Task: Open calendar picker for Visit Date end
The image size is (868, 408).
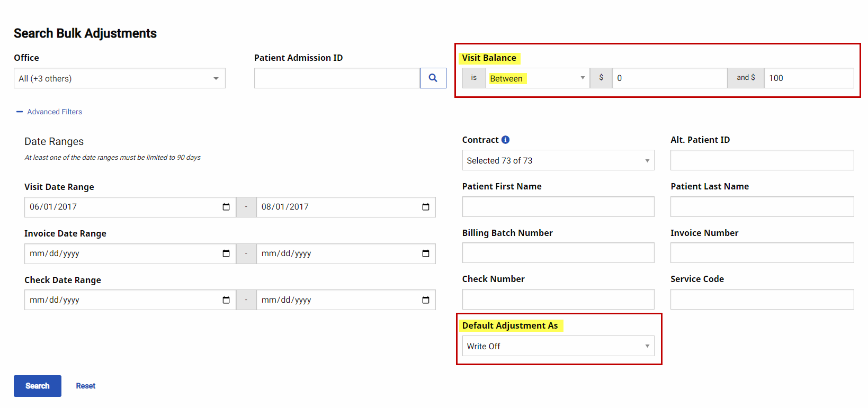Action: [x=425, y=207]
